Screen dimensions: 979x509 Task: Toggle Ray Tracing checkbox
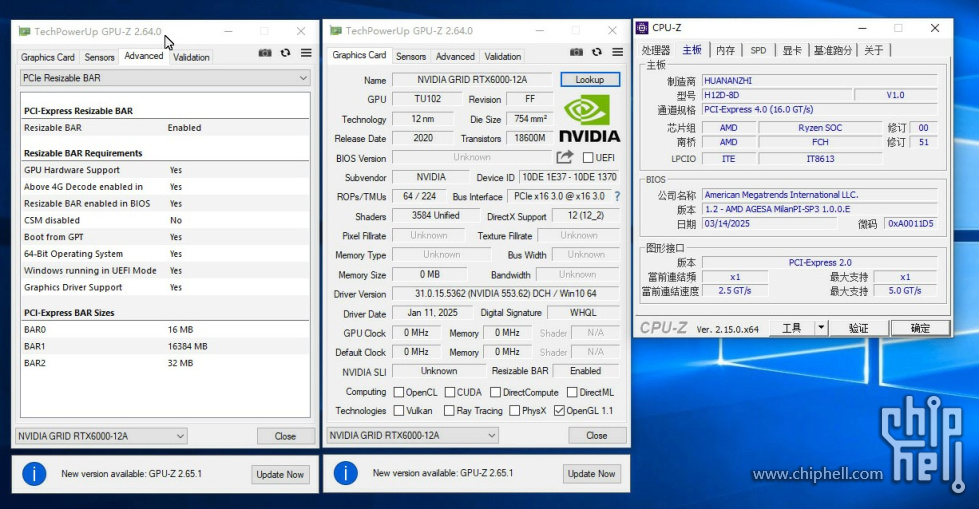coord(449,410)
